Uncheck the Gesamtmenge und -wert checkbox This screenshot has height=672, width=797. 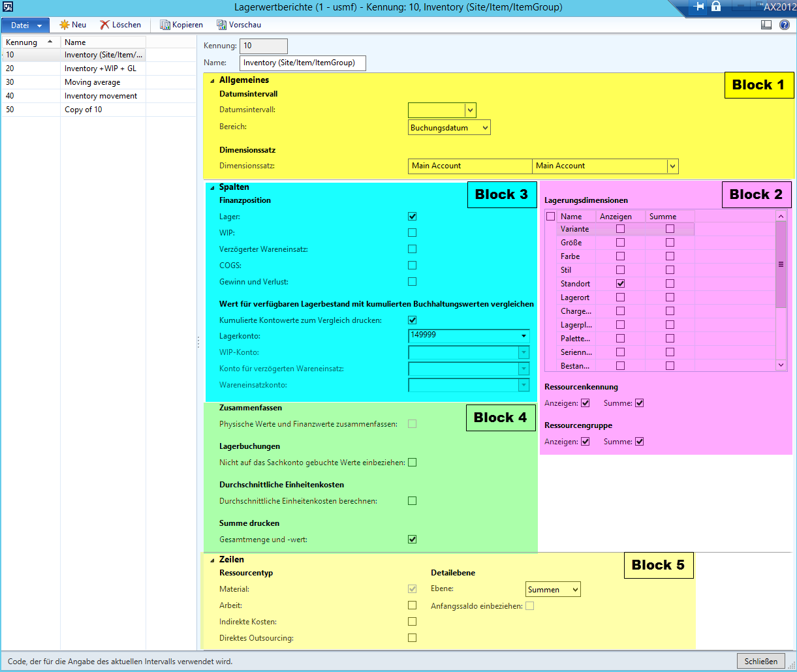tap(412, 540)
